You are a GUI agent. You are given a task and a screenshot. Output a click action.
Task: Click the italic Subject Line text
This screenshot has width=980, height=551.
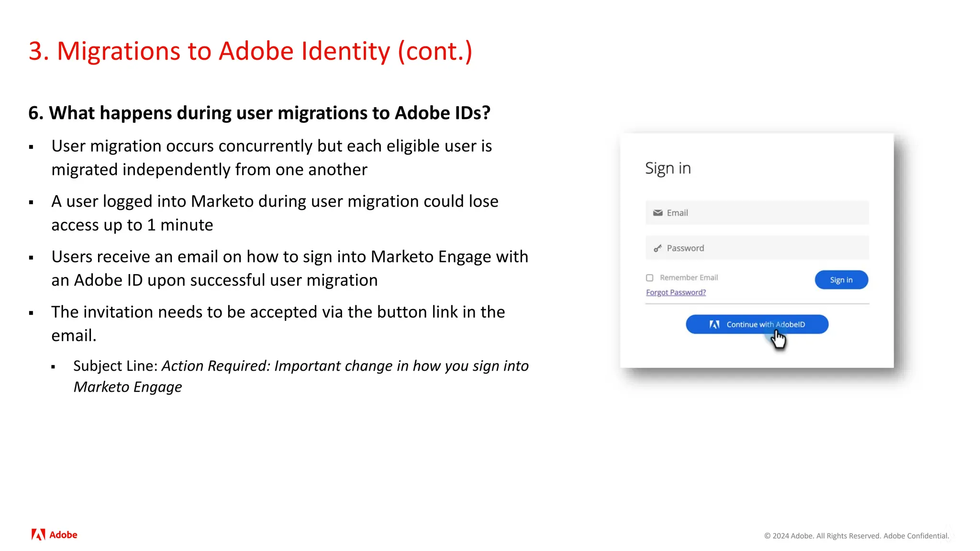(301, 376)
